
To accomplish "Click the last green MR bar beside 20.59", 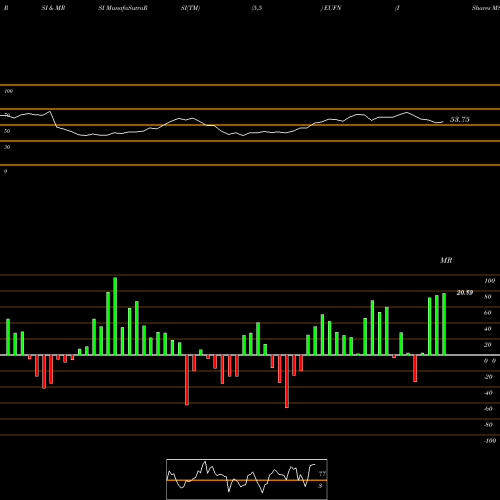I will tap(444, 324).
